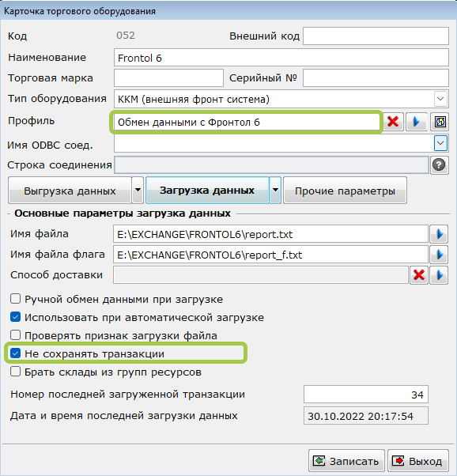
Task: Clear the Профиль field with red X
Action: point(393,122)
